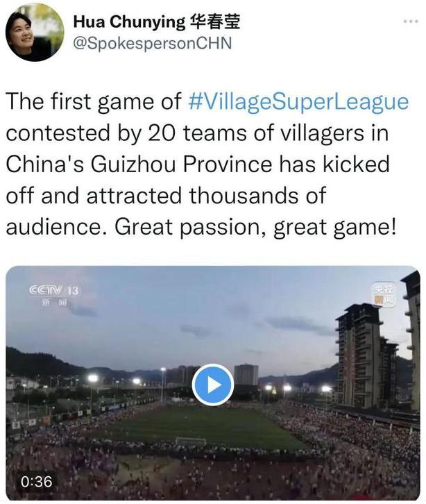Click the white goal post in video
Image resolution: width=426 pixels, height=504 pixels.
[190, 441]
